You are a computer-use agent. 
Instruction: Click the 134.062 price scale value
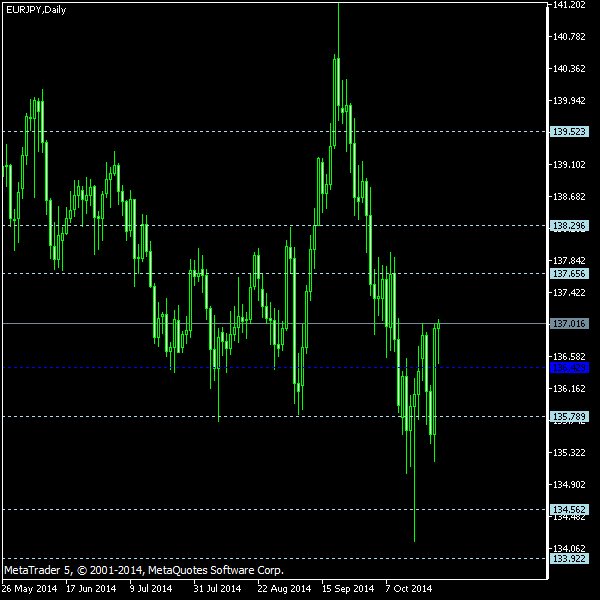569,549
